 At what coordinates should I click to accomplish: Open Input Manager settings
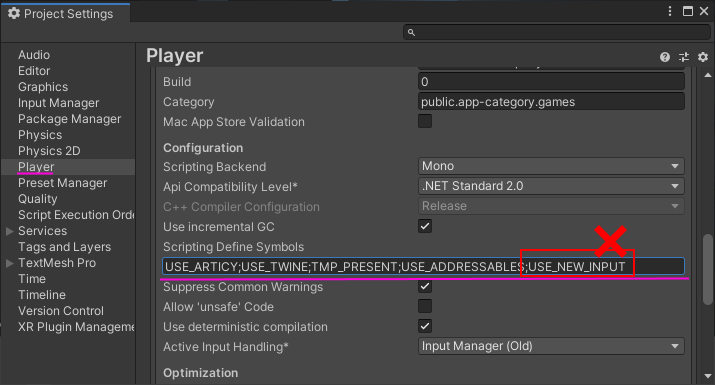coord(58,103)
